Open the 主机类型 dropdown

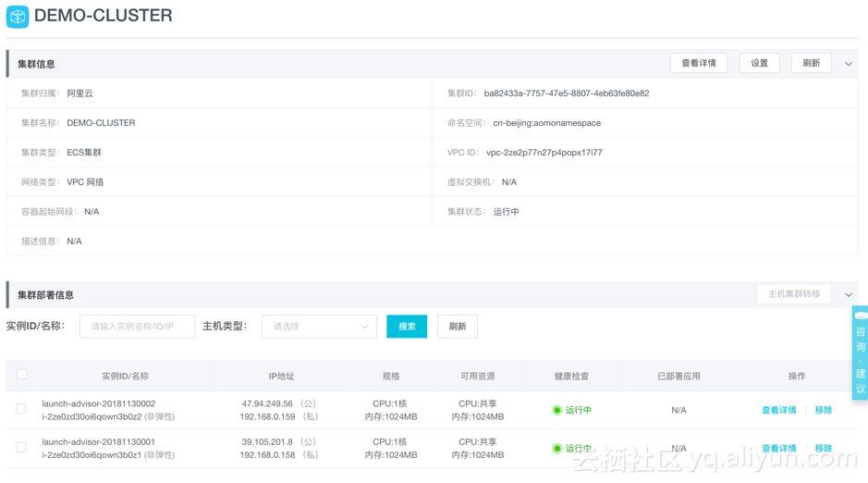(319, 327)
